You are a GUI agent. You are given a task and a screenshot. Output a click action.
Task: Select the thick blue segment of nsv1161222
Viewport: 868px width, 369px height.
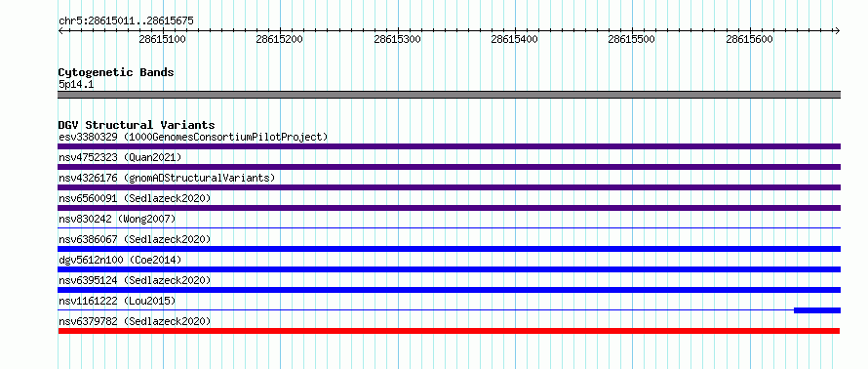817,310
